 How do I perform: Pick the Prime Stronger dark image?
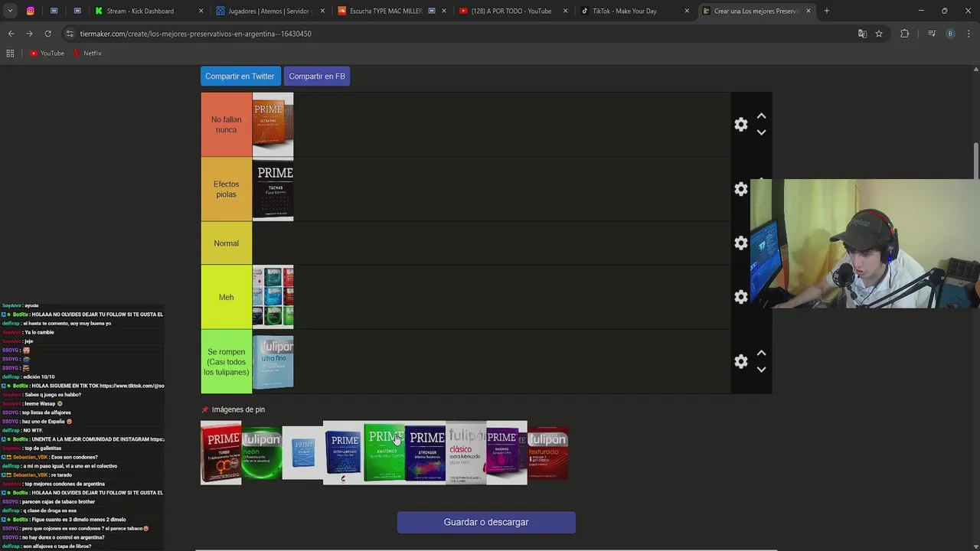pos(425,452)
